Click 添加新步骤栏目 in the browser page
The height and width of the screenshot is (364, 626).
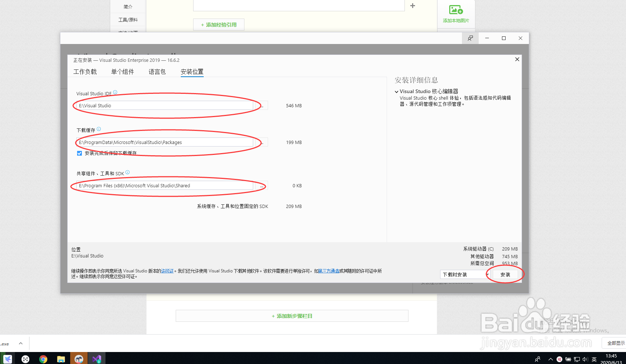(x=292, y=316)
